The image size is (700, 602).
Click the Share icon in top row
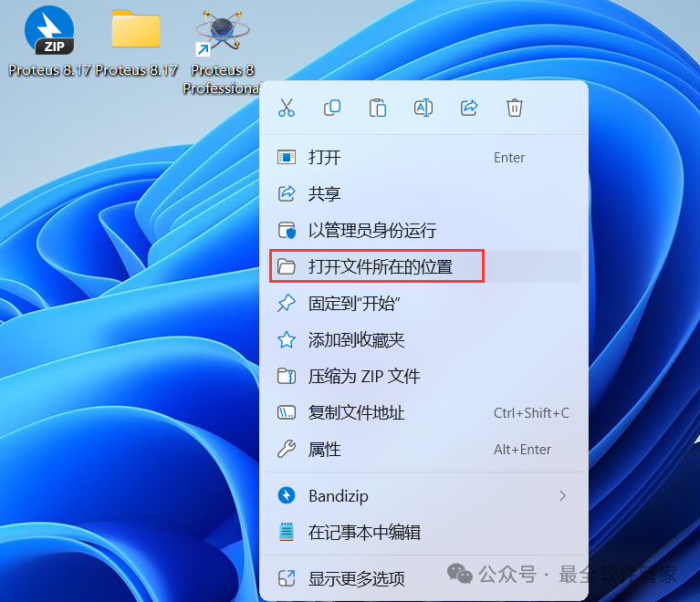point(469,108)
